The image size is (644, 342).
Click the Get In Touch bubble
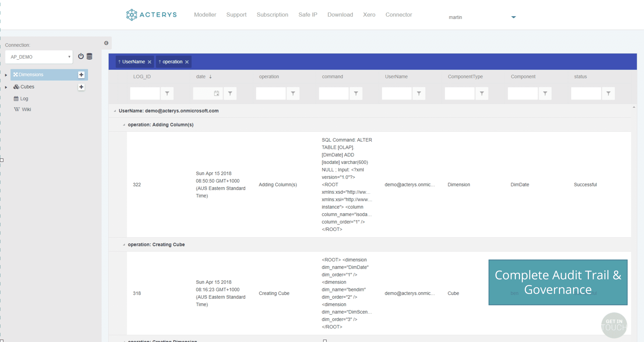coord(614,325)
